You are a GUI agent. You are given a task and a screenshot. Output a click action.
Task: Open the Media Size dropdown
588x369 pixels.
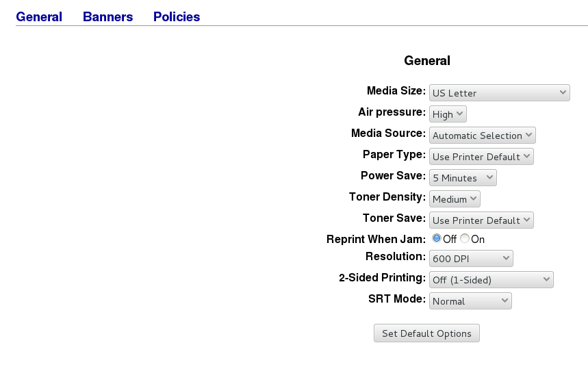click(x=499, y=93)
